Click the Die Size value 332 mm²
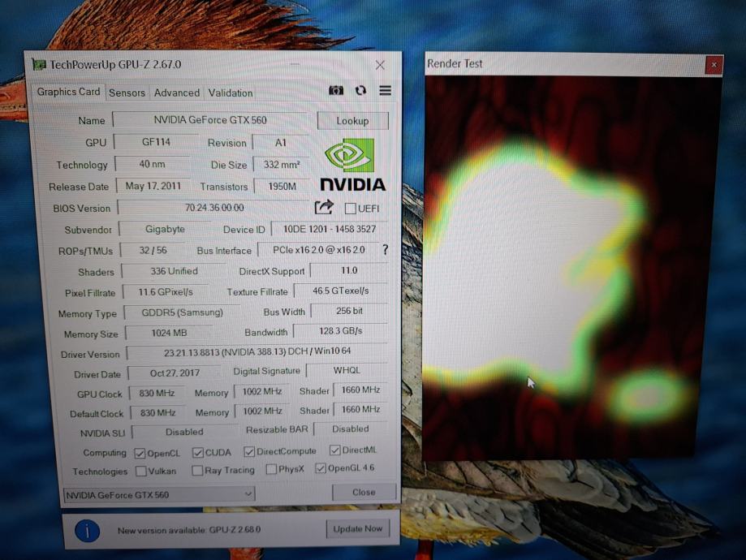The image size is (746, 560). click(281, 165)
